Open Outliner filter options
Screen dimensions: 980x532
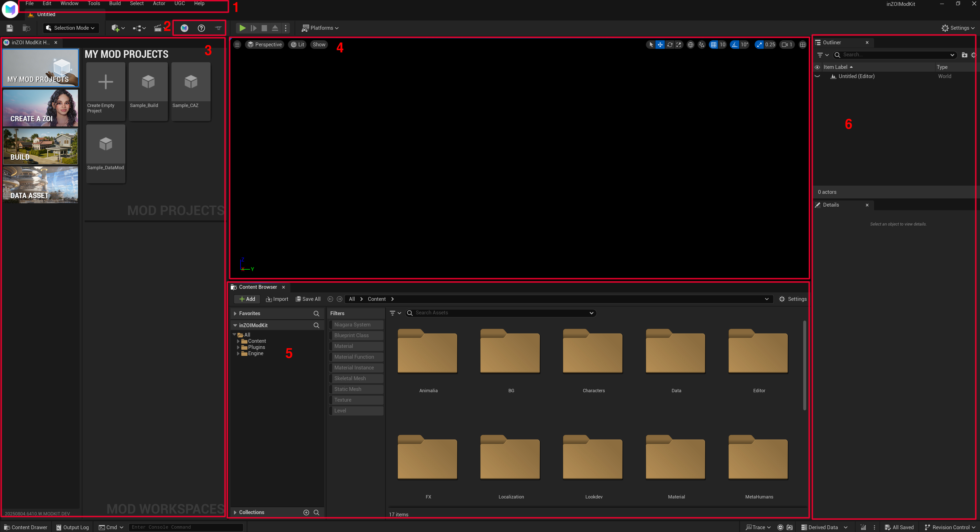[823, 55]
